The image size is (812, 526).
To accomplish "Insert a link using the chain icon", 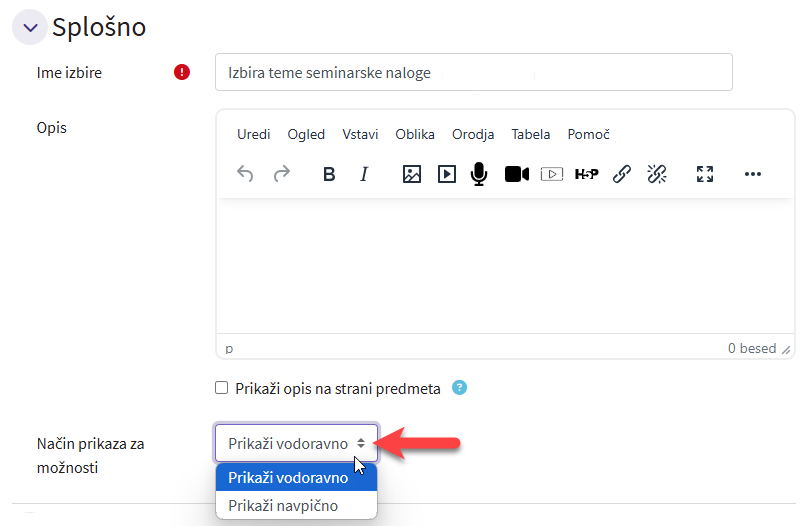I will tap(622, 174).
